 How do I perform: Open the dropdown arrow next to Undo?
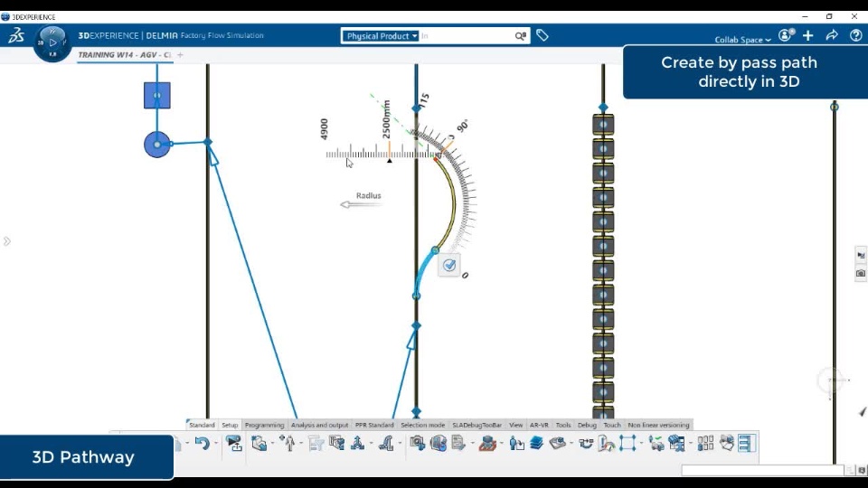click(216, 443)
